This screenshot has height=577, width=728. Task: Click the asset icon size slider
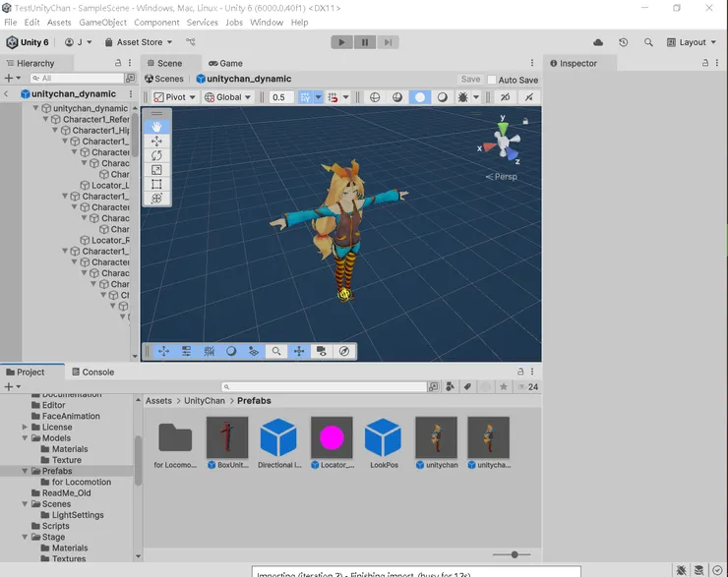point(514,554)
